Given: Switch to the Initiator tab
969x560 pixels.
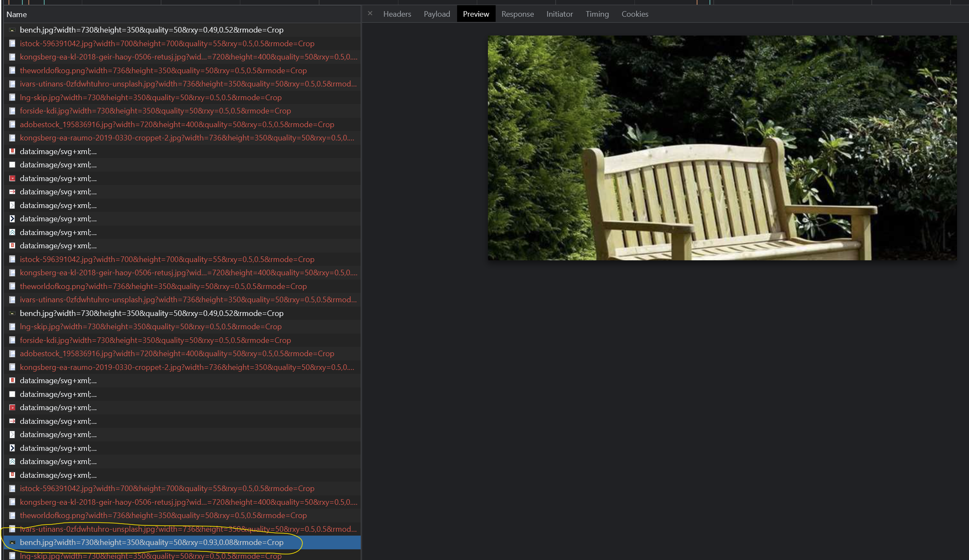Looking at the screenshot, I should tap(559, 14).
